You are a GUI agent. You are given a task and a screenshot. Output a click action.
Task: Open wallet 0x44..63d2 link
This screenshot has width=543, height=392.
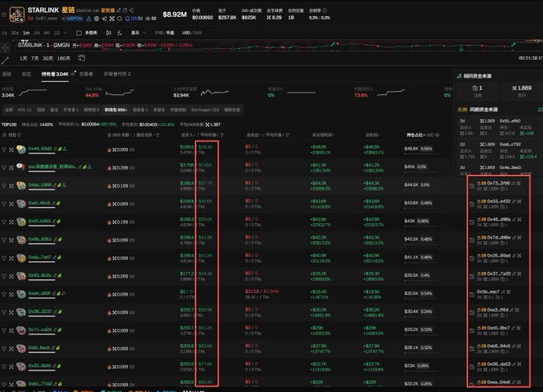pyautogui.click(x=40, y=149)
